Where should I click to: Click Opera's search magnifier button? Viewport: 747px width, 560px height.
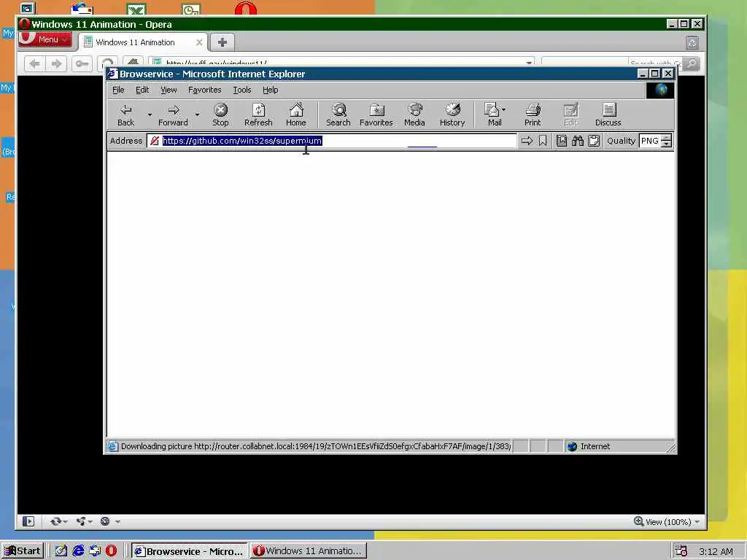(x=692, y=63)
